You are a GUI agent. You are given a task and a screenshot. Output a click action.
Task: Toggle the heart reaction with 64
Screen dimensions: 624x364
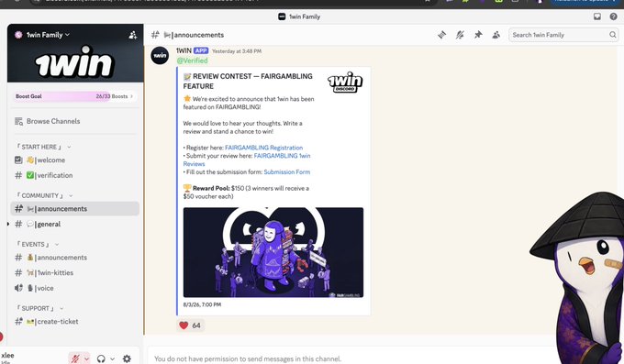[x=190, y=325]
